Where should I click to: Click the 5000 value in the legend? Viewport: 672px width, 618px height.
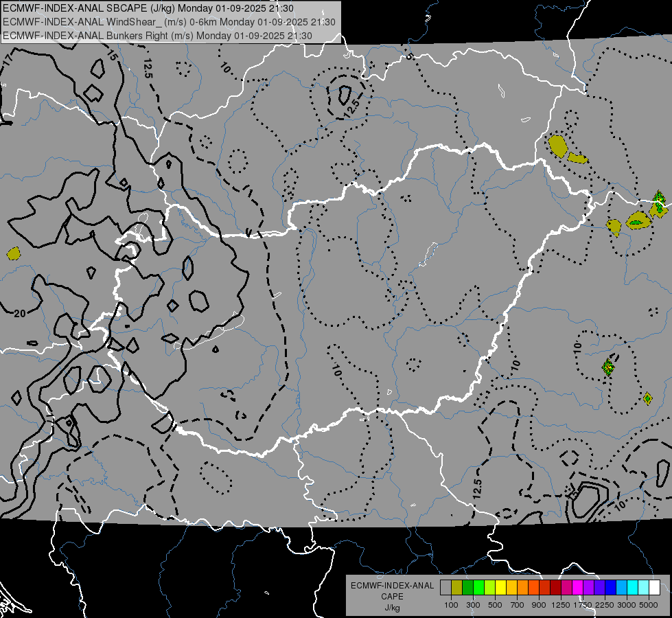tap(649, 605)
